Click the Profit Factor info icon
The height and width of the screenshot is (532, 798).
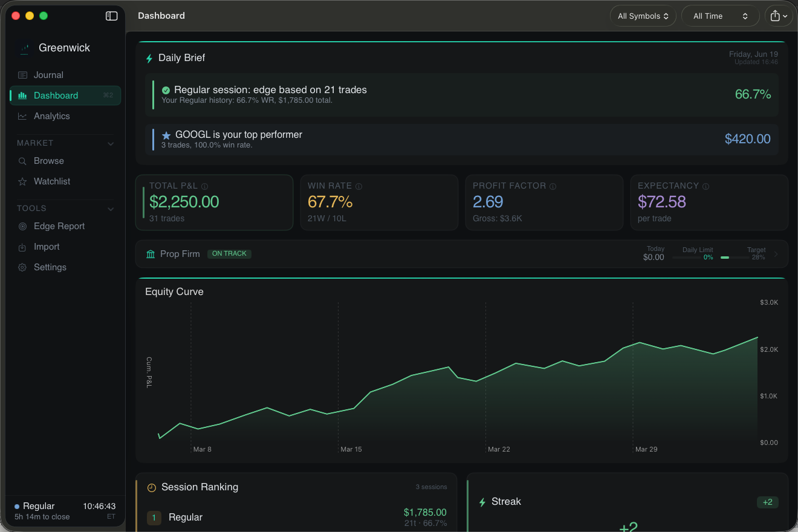[553, 187]
